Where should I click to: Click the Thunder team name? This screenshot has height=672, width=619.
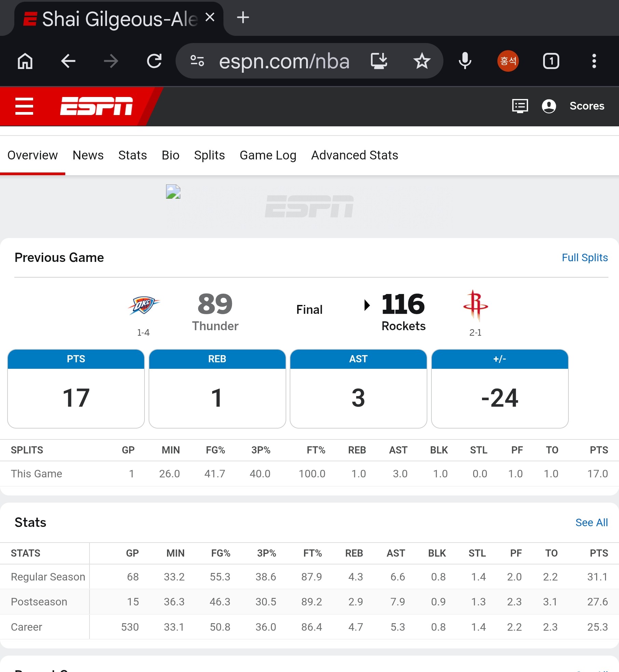click(215, 326)
